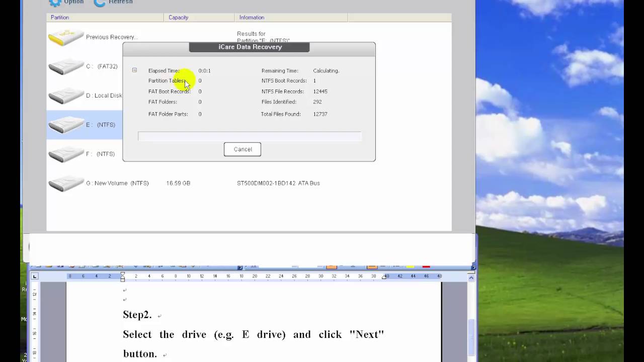This screenshot has height=362, width=644.
Task: Click the right indent marker on ruler
Action: 384,277
